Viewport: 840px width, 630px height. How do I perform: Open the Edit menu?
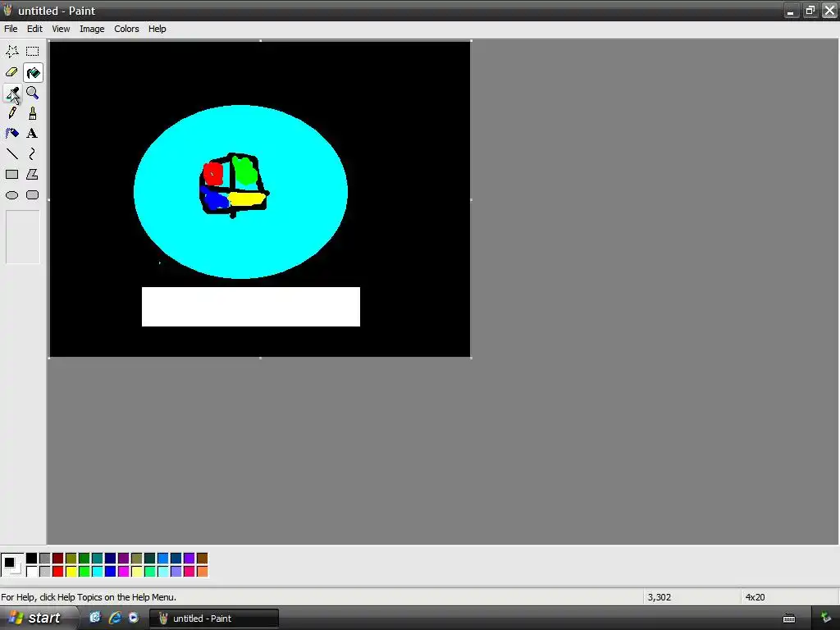(x=34, y=29)
